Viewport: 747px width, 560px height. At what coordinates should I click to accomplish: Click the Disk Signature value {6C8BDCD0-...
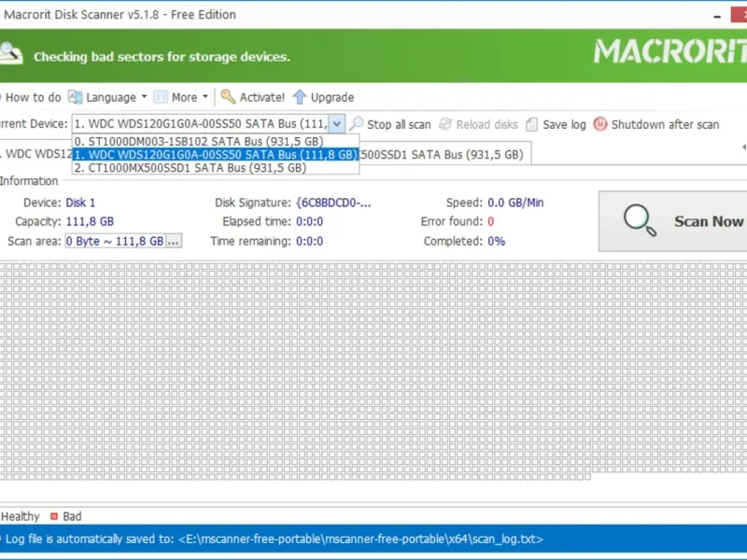333,203
